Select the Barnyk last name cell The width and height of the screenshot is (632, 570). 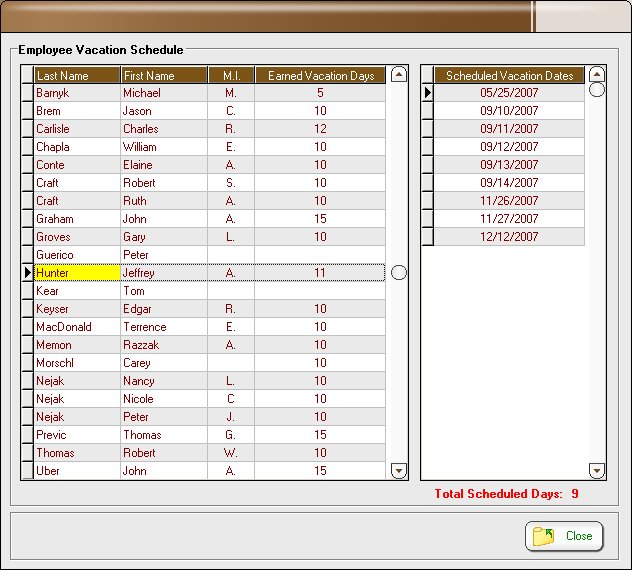[x=77, y=93]
